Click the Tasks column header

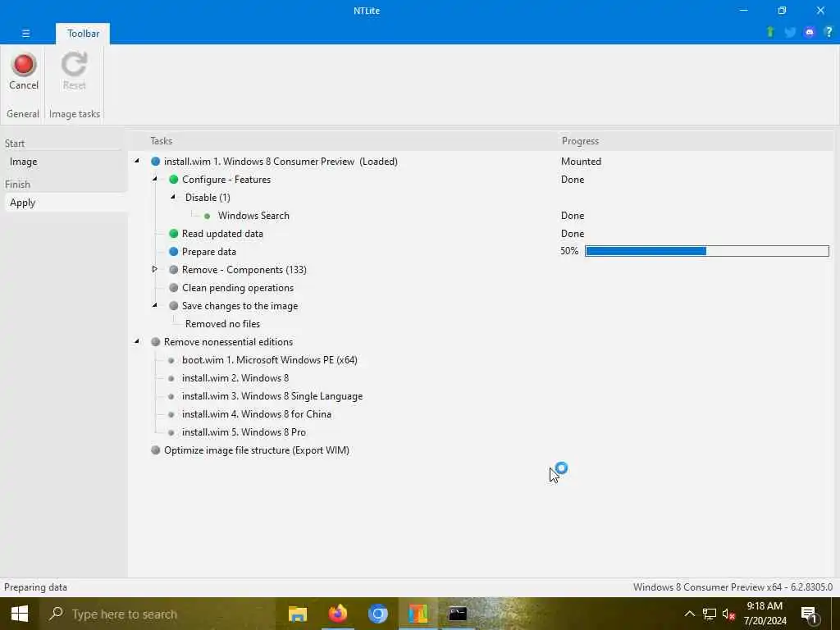(162, 141)
